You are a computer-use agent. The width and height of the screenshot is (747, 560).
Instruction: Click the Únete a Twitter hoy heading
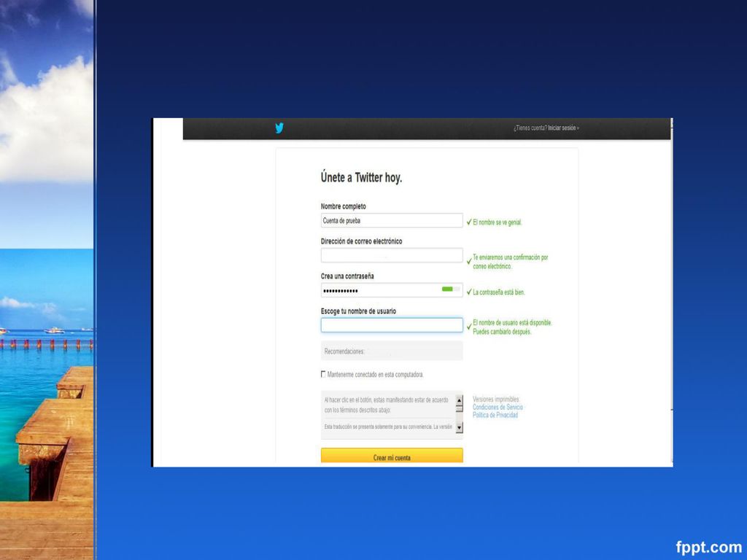(x=361, y=178)
